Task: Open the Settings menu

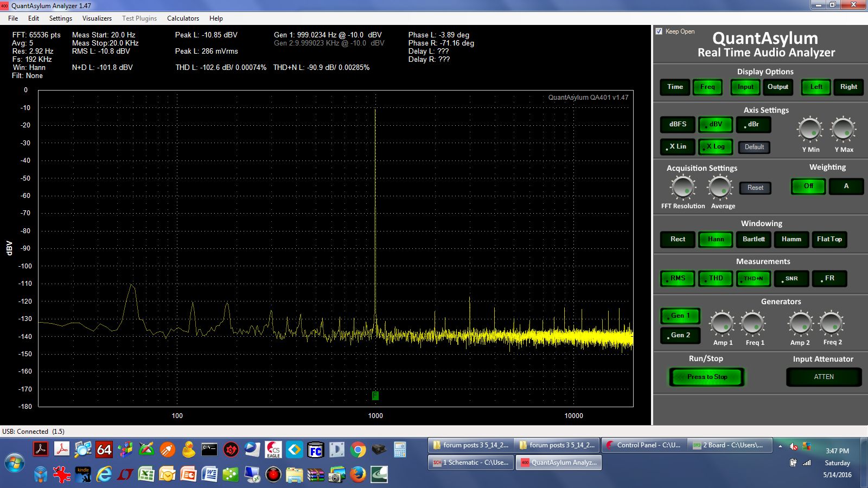Action: click(x=61, y=18)
